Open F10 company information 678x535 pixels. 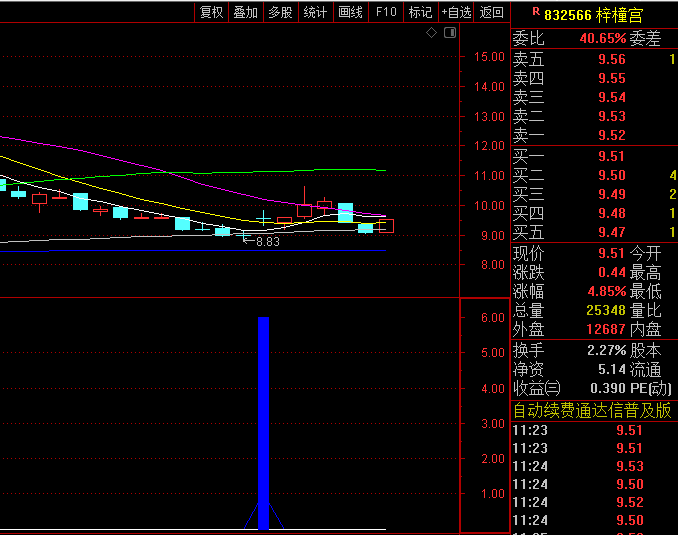click(385, 12)
